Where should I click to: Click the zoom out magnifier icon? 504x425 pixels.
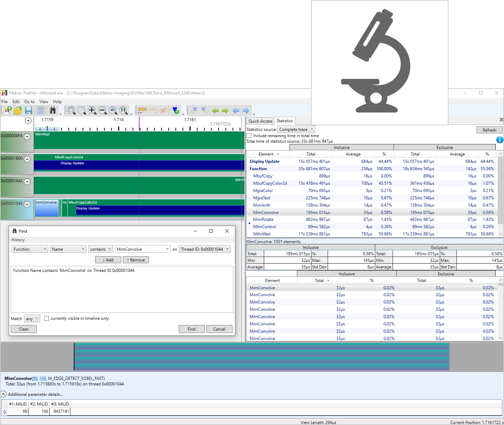(x=102, y=110)
